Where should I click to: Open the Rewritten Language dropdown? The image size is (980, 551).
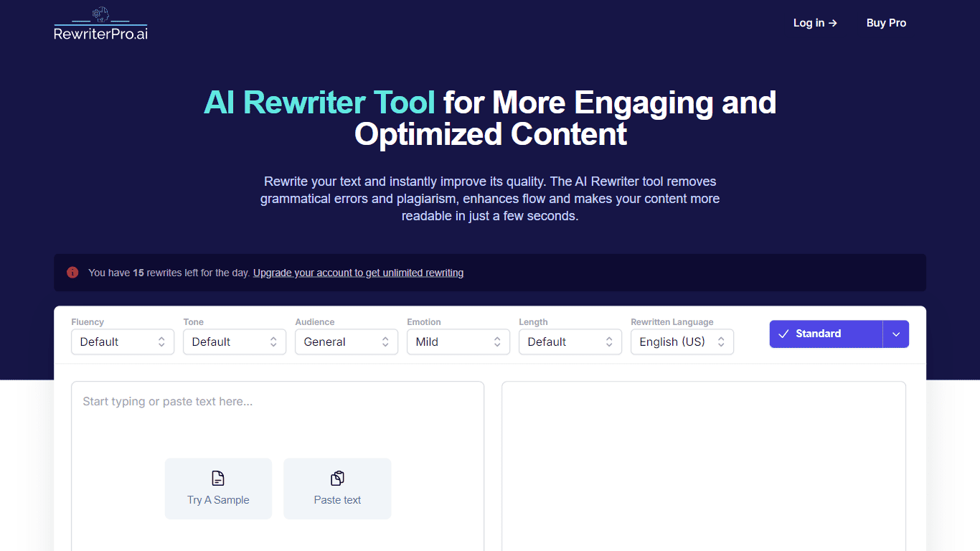[x=682, y=342]
